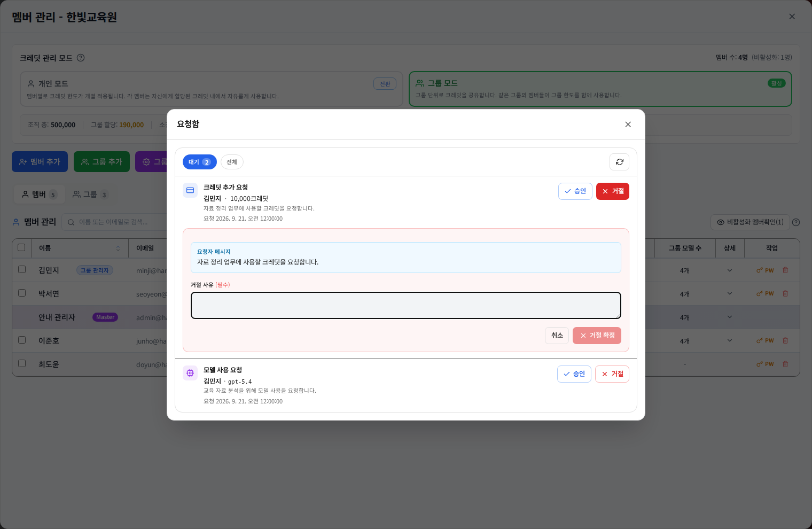Tick the select-all checkbox in table header
Image resolution: width=812 pixels, height=529 pixels.
[x=21, y=247]
